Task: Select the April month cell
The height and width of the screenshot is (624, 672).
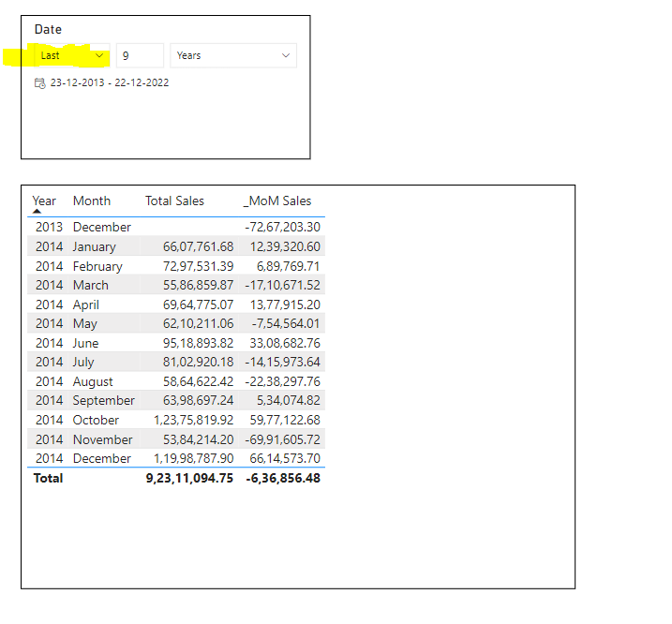Action: click(x=85, y=305)
